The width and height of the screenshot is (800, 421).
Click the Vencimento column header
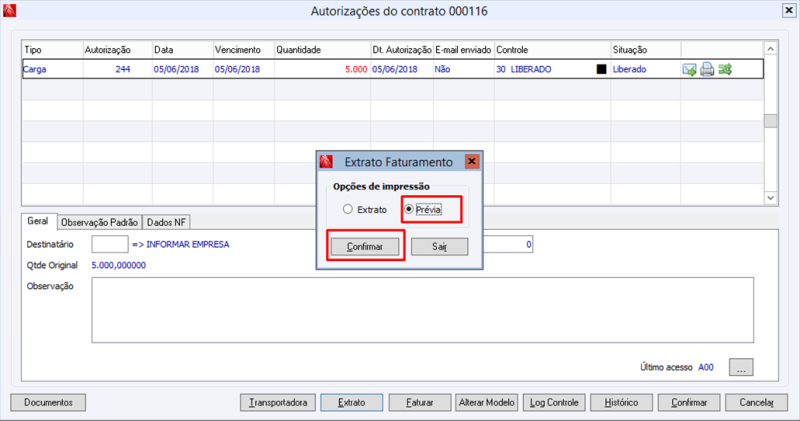[243, 50]
